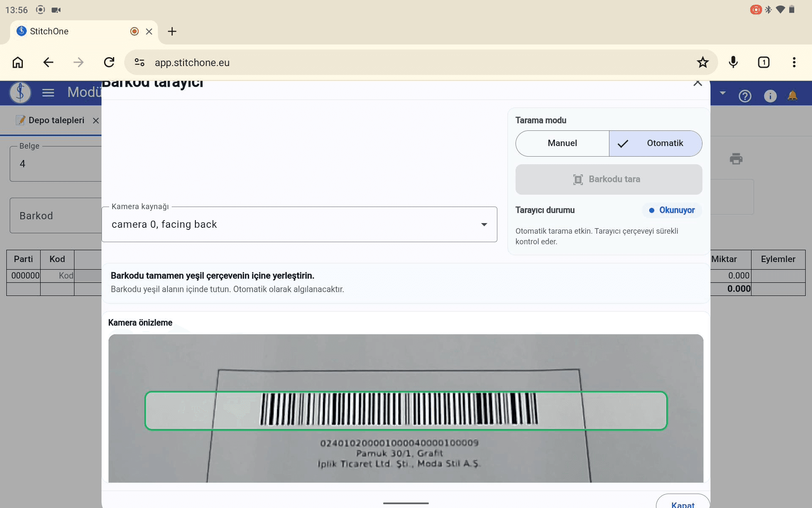Click the camera preview barcode frame
The image size is (812, 508).
[406, 411]
